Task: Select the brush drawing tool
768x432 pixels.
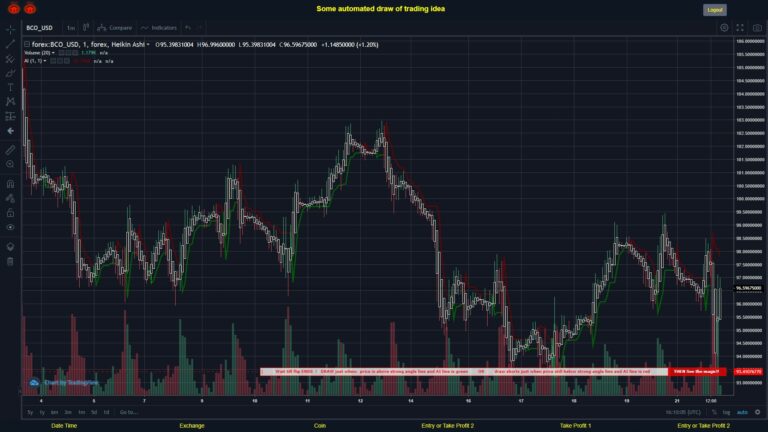Action: click(10, 73)
